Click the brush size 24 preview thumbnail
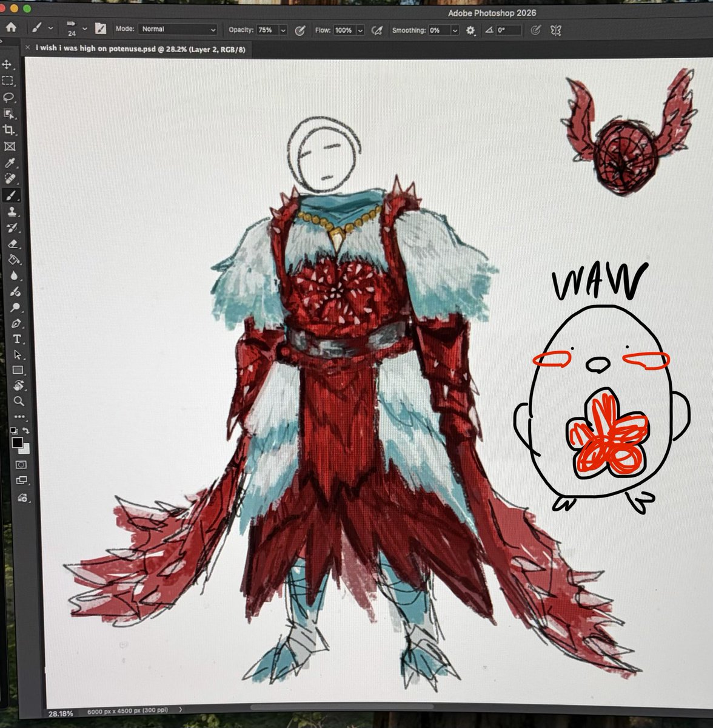713x728 pixels. pos(72,29)
